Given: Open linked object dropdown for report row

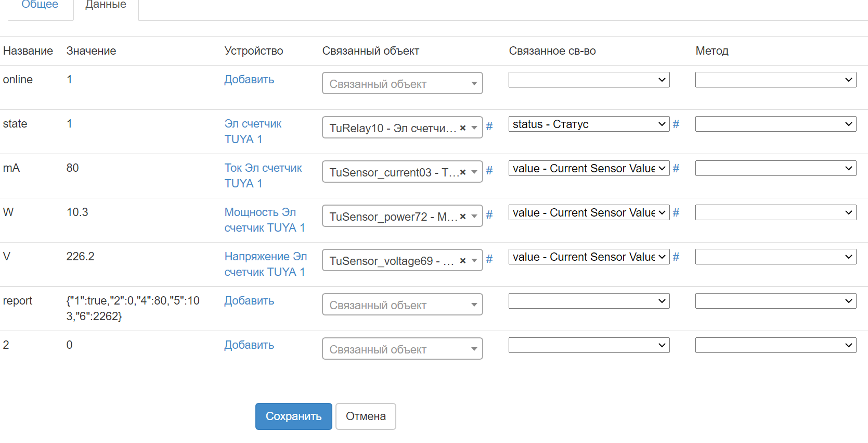Looking at the screenshot, I should [x=402, y=305].
